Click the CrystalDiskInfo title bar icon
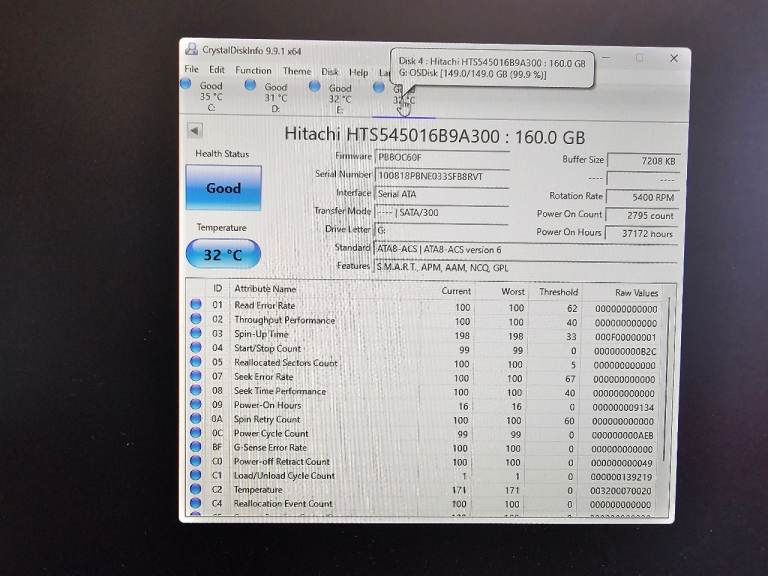Screen dimensions: 768x576 coord(192,49)
